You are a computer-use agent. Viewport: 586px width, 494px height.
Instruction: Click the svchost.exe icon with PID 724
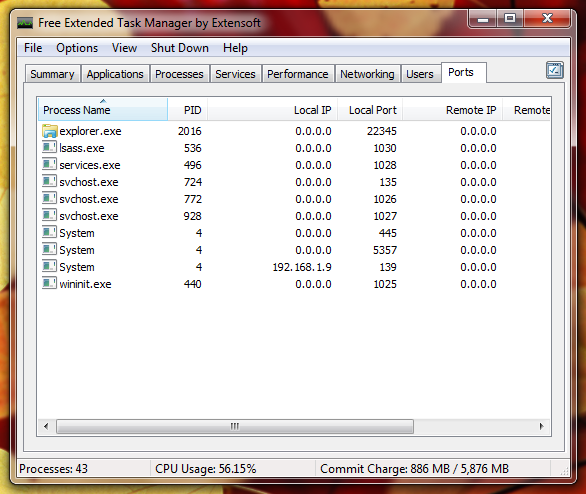coord(49,181)
